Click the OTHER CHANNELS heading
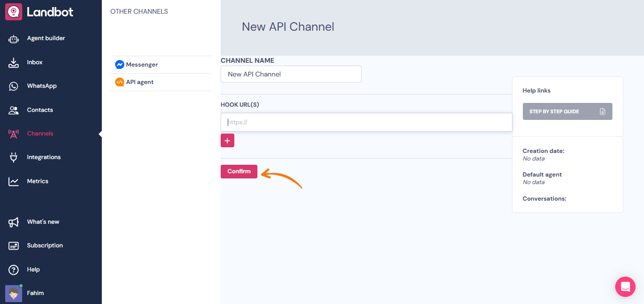The image size is (644, 304). pyautogui.click(x=139, y=11)
